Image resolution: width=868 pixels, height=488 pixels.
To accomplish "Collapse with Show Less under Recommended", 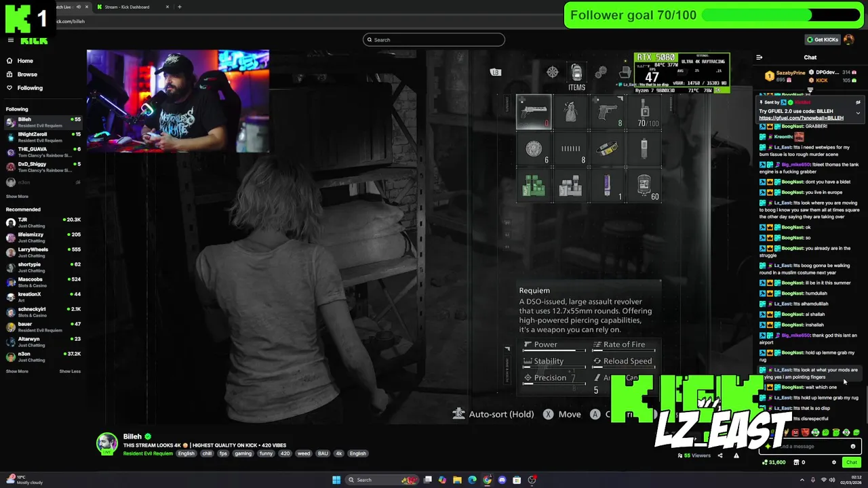I will point(70,371).
